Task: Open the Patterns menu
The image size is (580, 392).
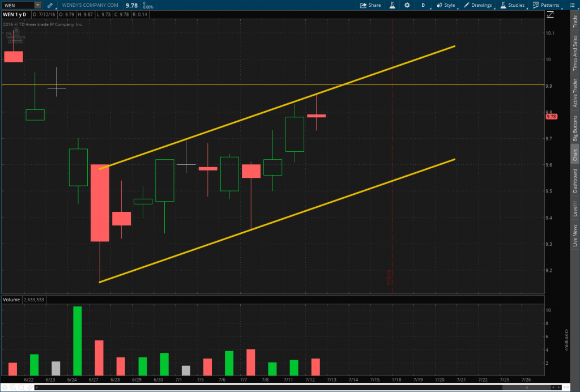Action: click(546, 5)
